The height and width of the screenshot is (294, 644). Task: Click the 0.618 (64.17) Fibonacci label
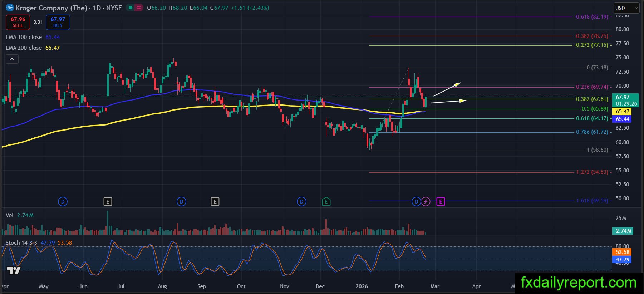592,118
